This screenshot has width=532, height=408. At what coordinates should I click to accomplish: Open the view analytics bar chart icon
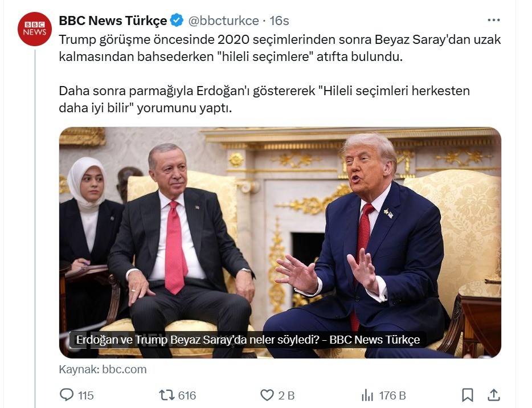point(367,395)
